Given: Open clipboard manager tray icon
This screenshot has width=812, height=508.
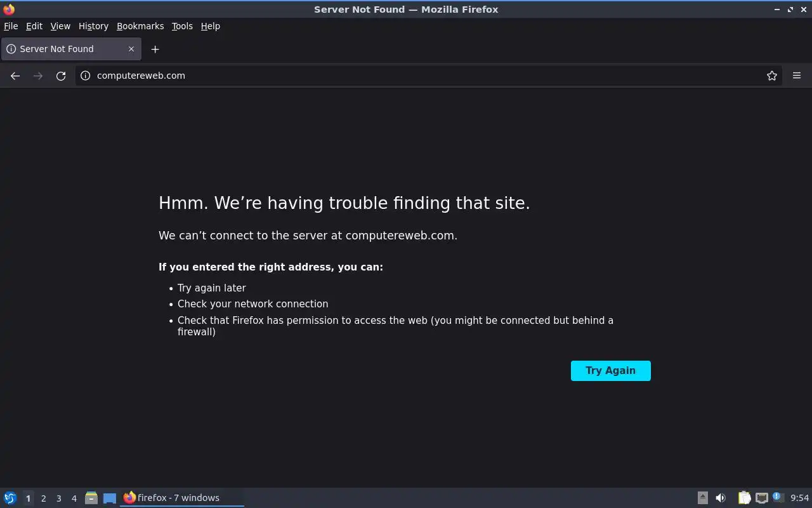Looking at the screenshot, I should click(x=744, y=498).
